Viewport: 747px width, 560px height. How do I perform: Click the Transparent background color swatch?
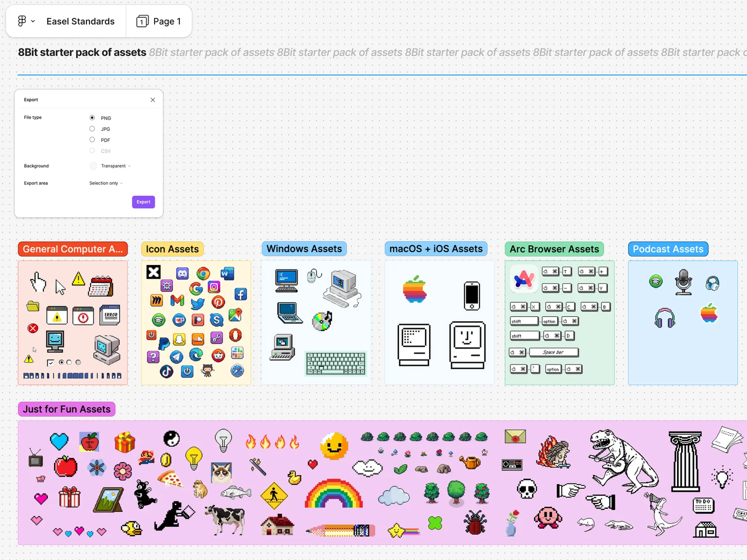coord(93,166)
